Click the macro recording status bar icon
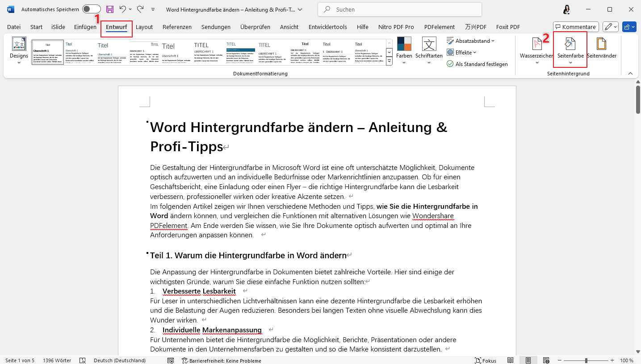This screenshot has height=364, width=641. pyautogui.click(x=170, y=360)
